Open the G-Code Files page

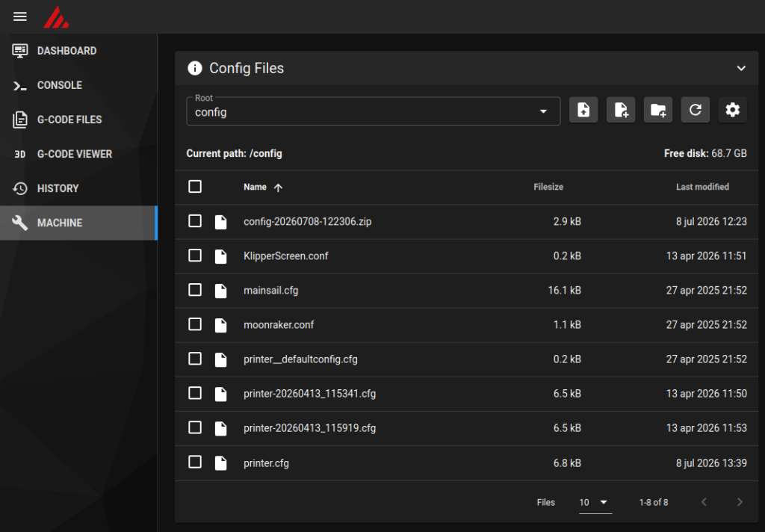pyautogui.click(x=78, y=120)
